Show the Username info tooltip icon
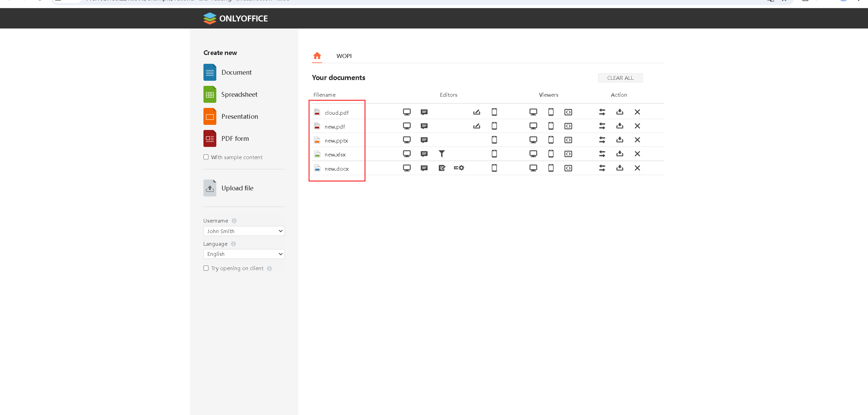868x415 pixels. click(x=234, y=221)
